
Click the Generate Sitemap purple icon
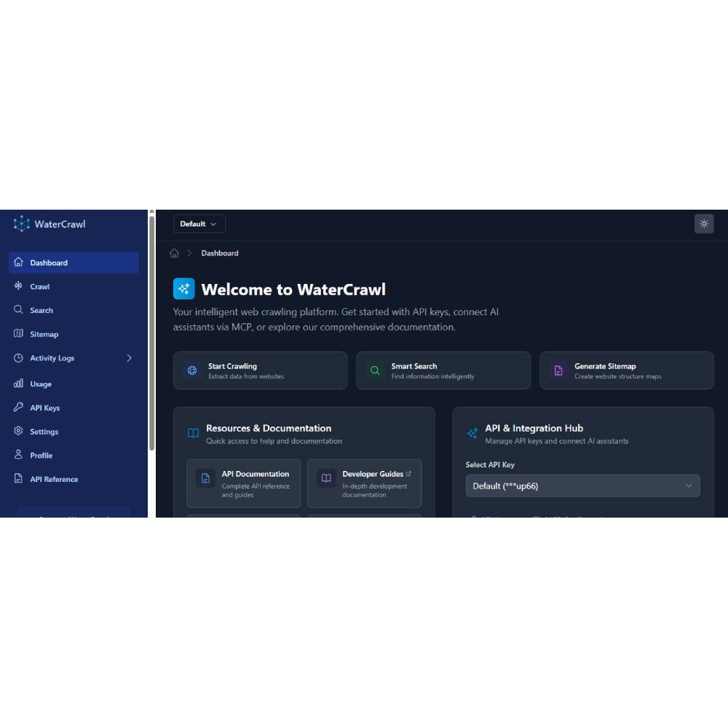point(558,370)
